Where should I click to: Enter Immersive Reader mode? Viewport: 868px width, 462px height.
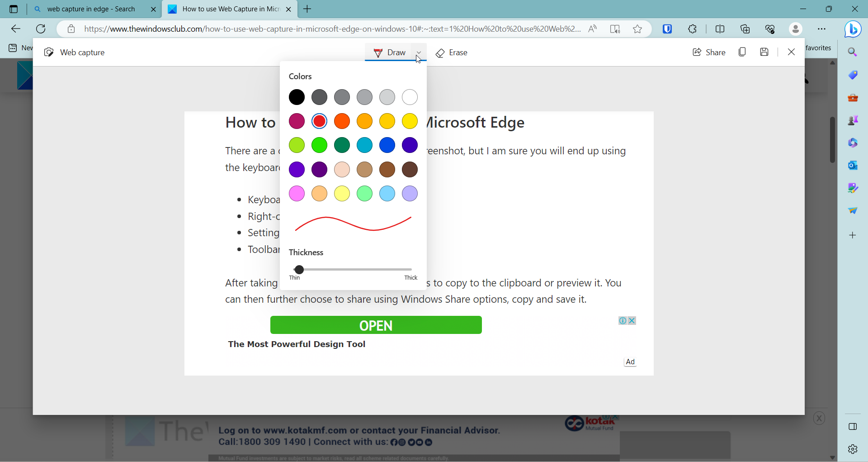(x=615, y=29)
